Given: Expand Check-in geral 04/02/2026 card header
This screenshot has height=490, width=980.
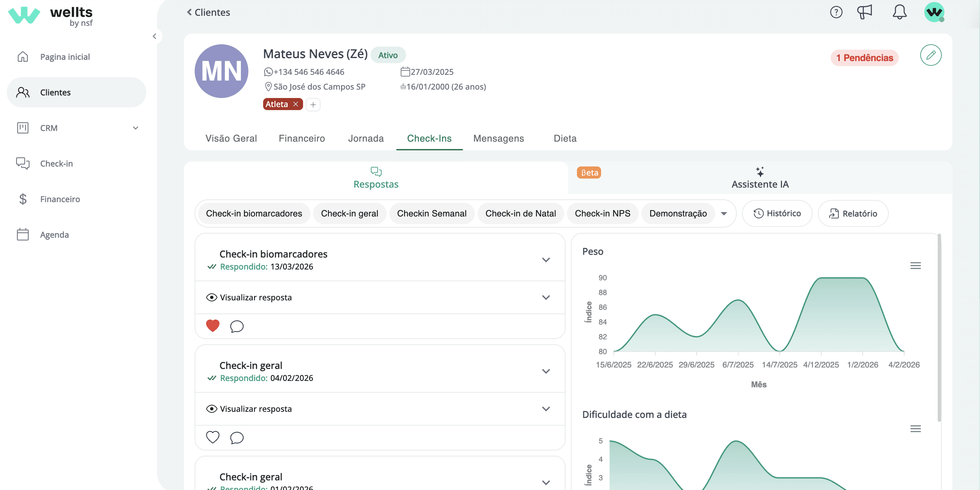Looking at the screenshot, I should (380, 371).
